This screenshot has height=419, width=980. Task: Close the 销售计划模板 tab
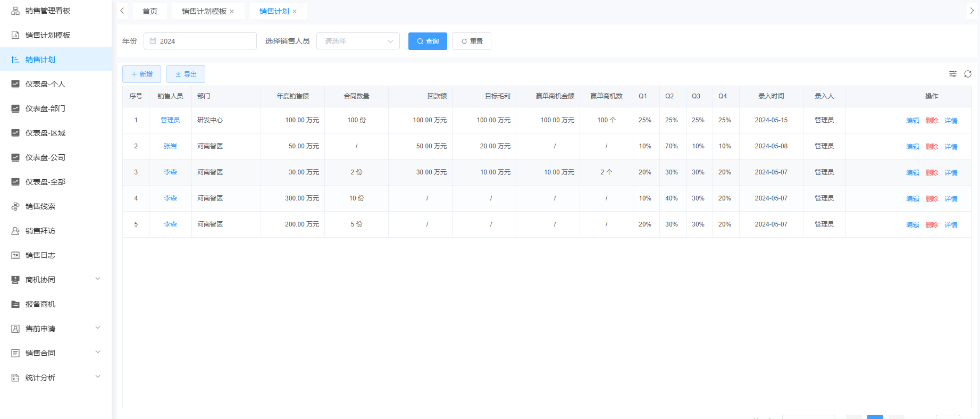tap(232, 11)
